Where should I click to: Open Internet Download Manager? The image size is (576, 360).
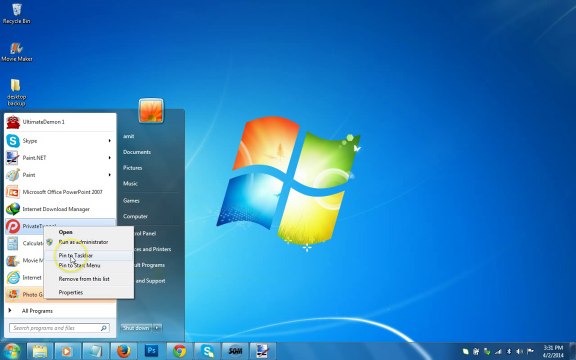point(60,209)
